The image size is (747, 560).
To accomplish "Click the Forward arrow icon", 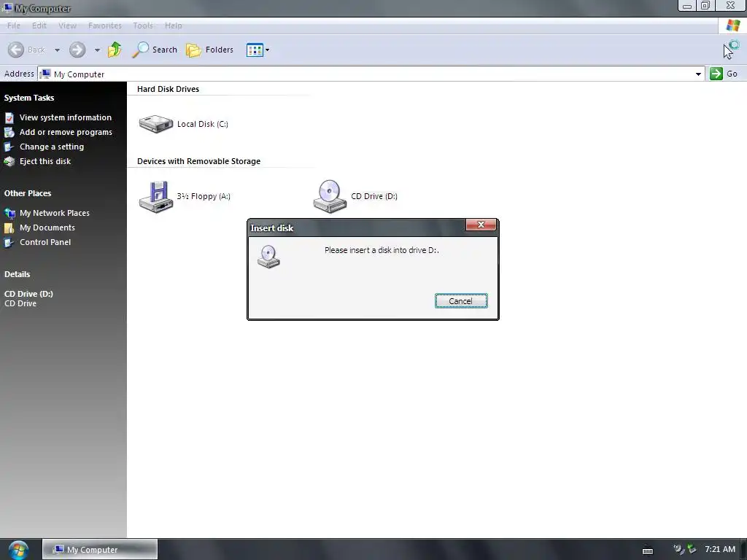I will tap(77, 50).
